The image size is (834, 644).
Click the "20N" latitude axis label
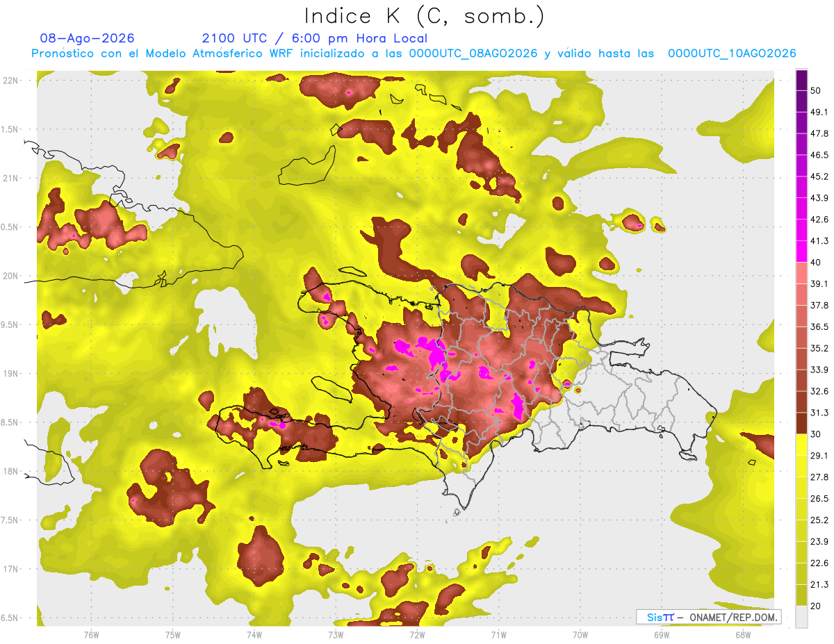click(x=10, y=276)
